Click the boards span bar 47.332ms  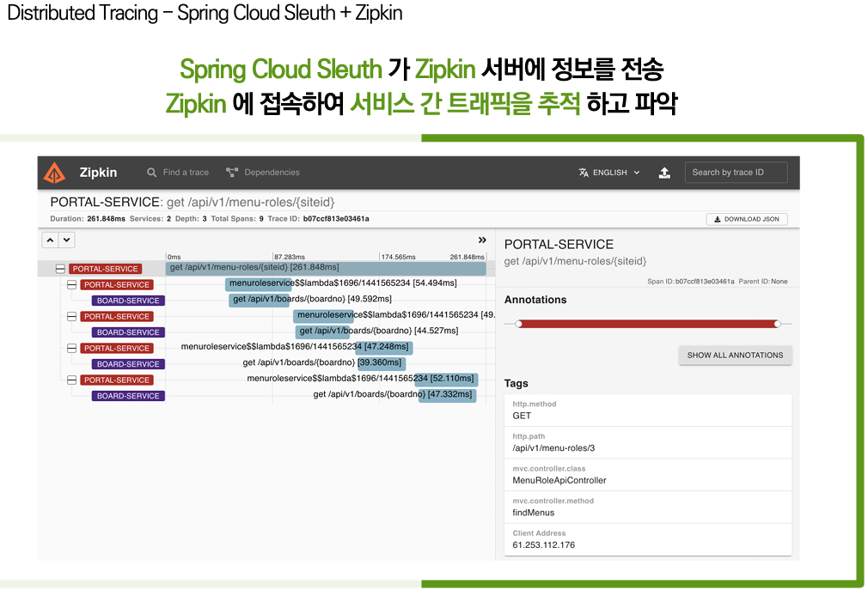pyautogui.click(x=447, y=395)
